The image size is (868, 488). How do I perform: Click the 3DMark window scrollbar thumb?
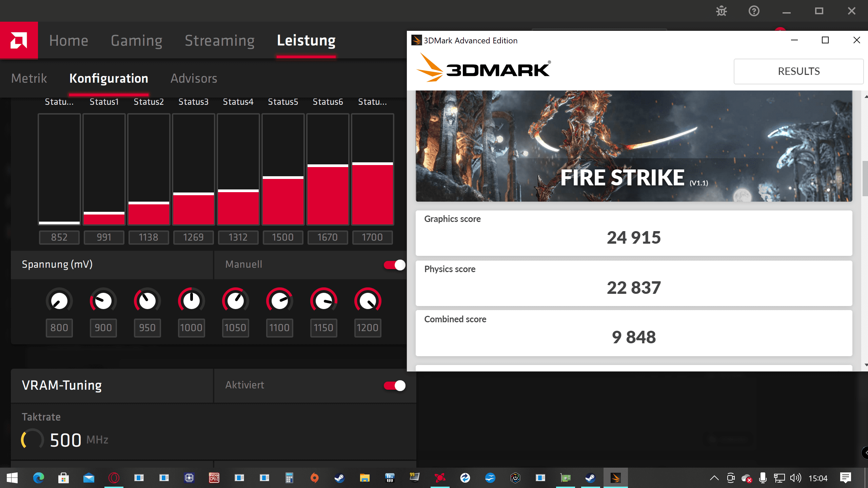pyautogui.click(x=865, y=178)
